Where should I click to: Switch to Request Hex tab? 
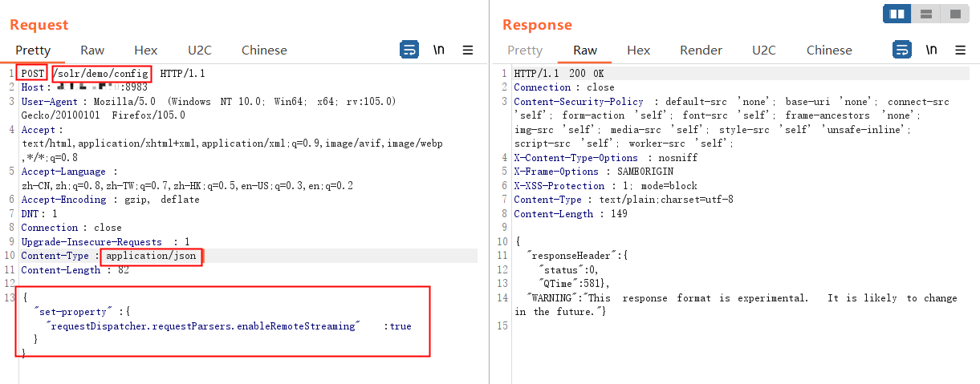click(146, 50)
